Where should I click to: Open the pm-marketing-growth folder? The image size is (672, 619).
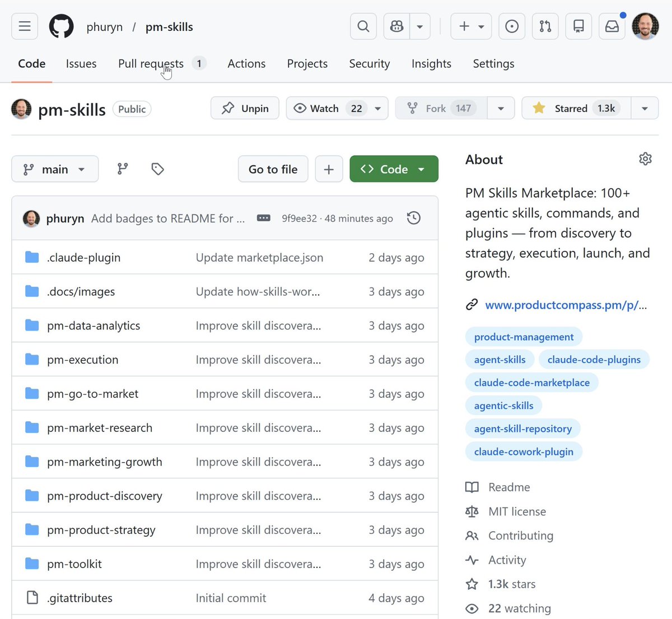coord(105,462)
